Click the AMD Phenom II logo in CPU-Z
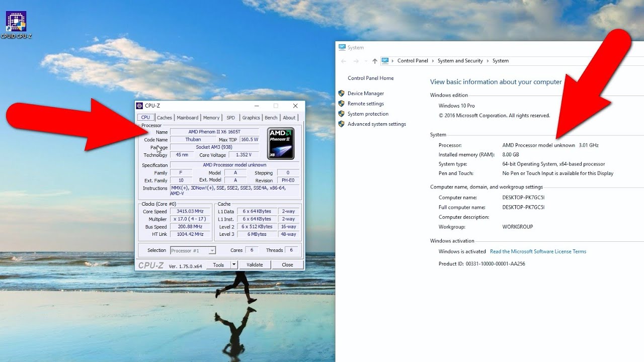This screenshot has width=644, height=362. click(x=280, y=142)
